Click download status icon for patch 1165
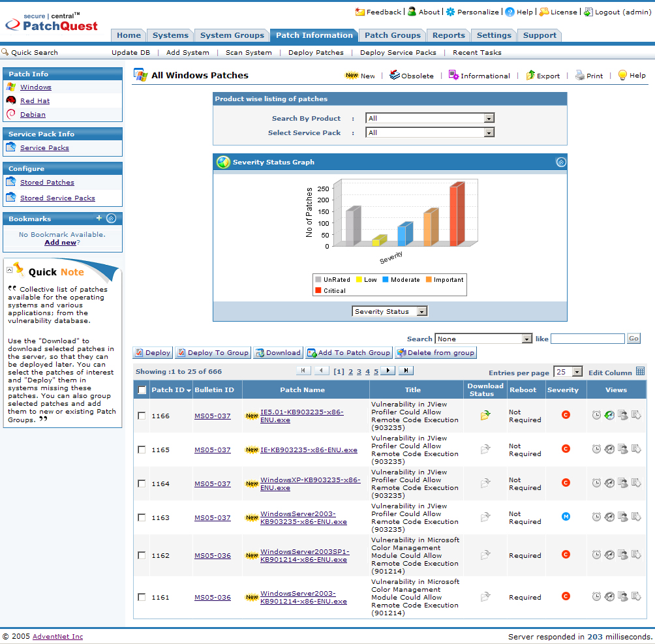Viewport: 655px width, 644px height. pyautogui.click(x=485, y=450)
